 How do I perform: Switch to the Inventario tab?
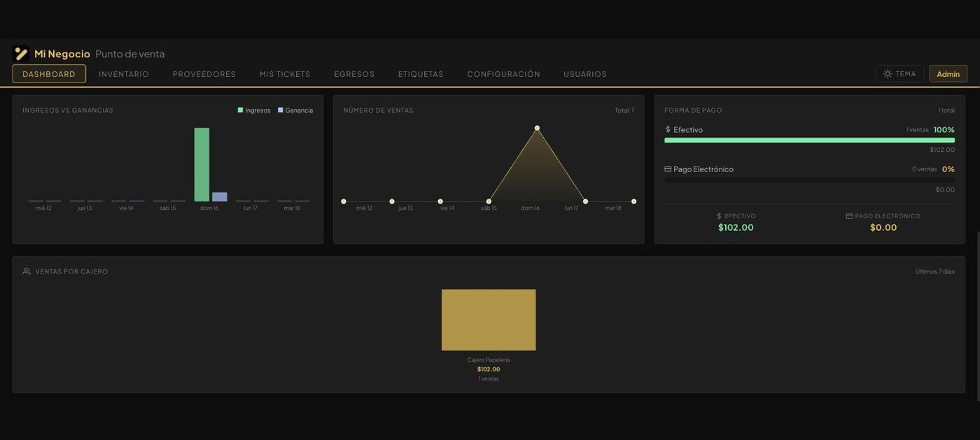(x=124, y=74)
